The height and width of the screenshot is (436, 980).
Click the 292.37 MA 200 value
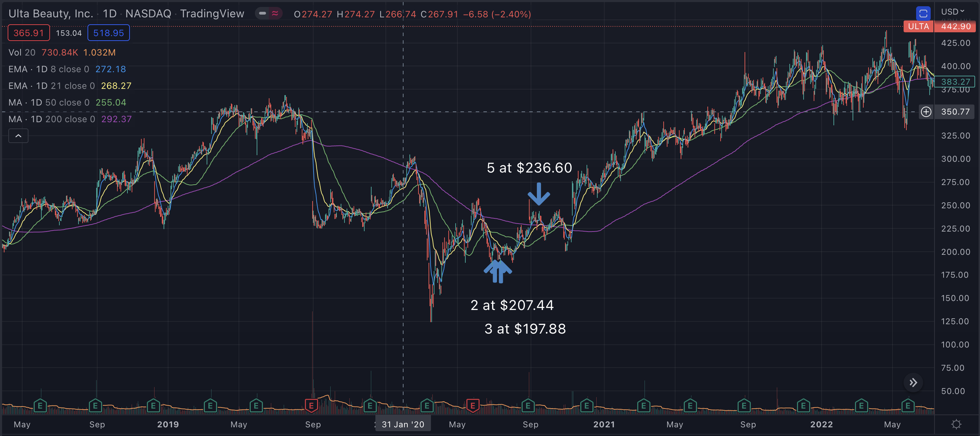tap(116, 119)
